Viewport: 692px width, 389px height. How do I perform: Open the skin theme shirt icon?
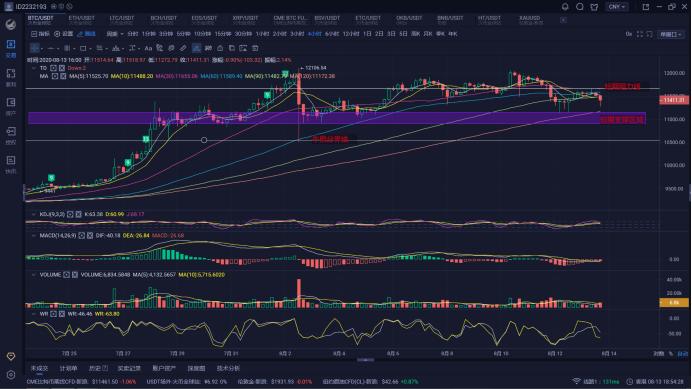point(594,7)
